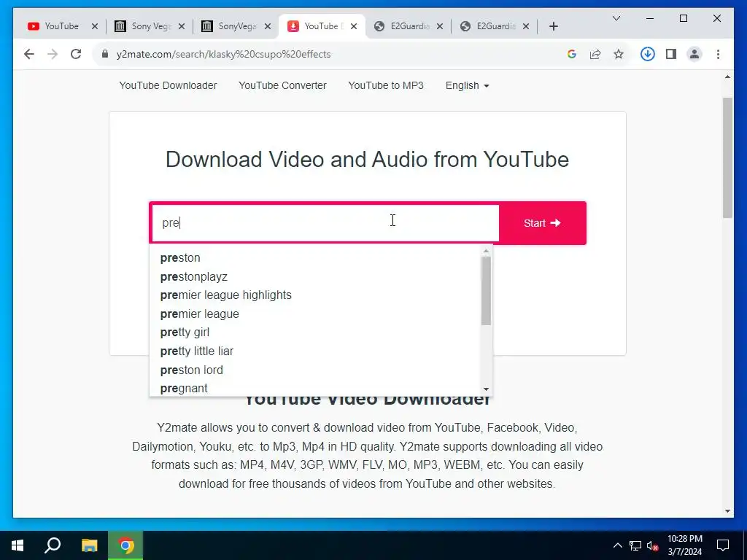Expand the English language dropdown

[x=468, y=86]
